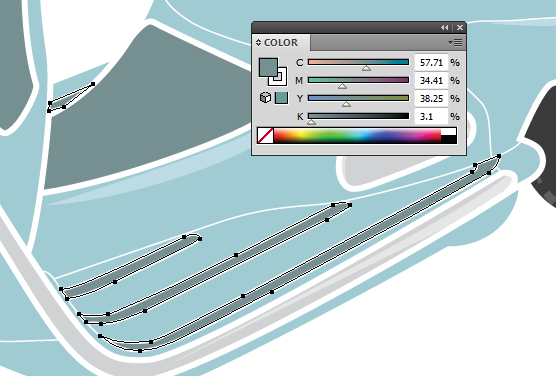Click the Magenta slider track

(358, 80)
